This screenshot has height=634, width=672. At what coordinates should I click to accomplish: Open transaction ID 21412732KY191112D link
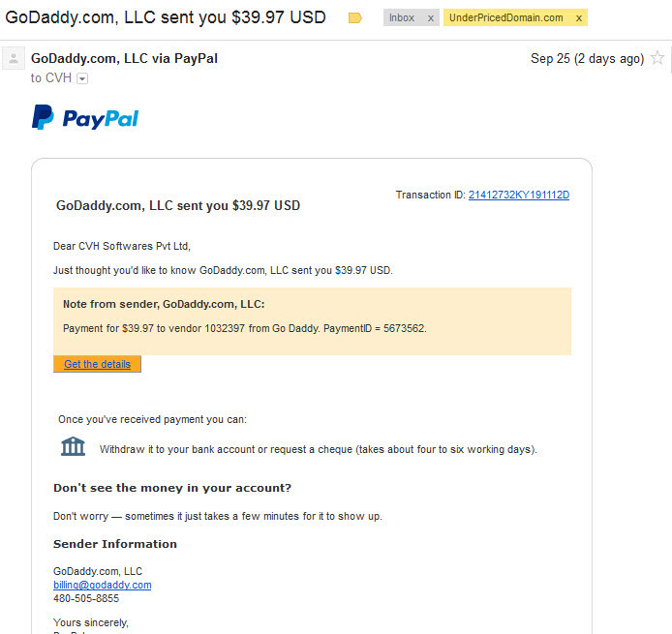(519, 195)
